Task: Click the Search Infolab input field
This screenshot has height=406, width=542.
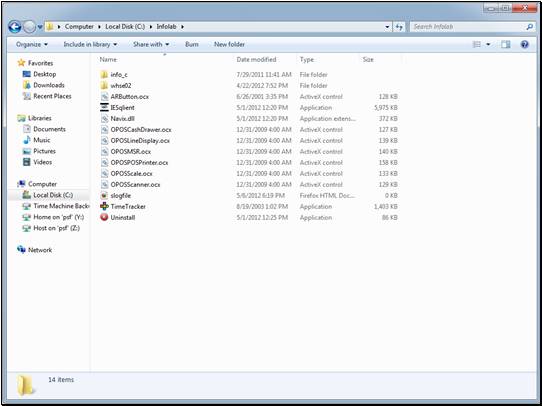Action: tap(467, 27)
